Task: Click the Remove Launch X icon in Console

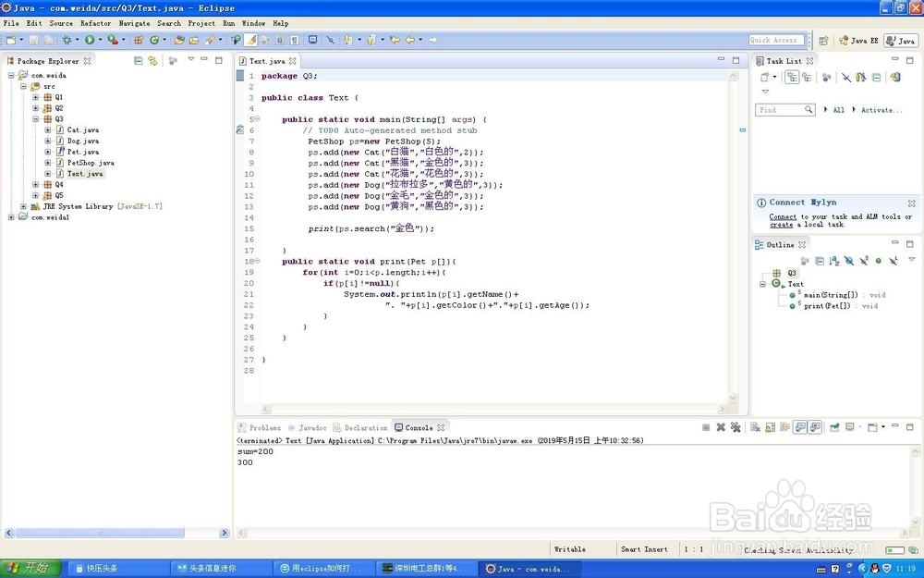Action: (721, 427)
